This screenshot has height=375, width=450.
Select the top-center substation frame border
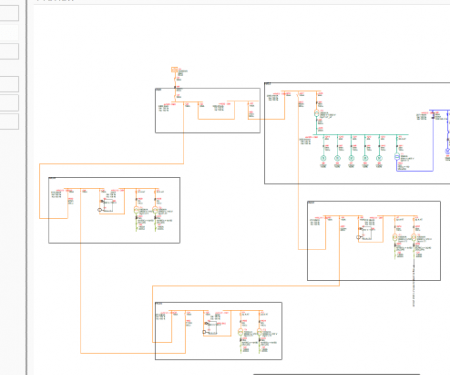click(x=208, y=89)
